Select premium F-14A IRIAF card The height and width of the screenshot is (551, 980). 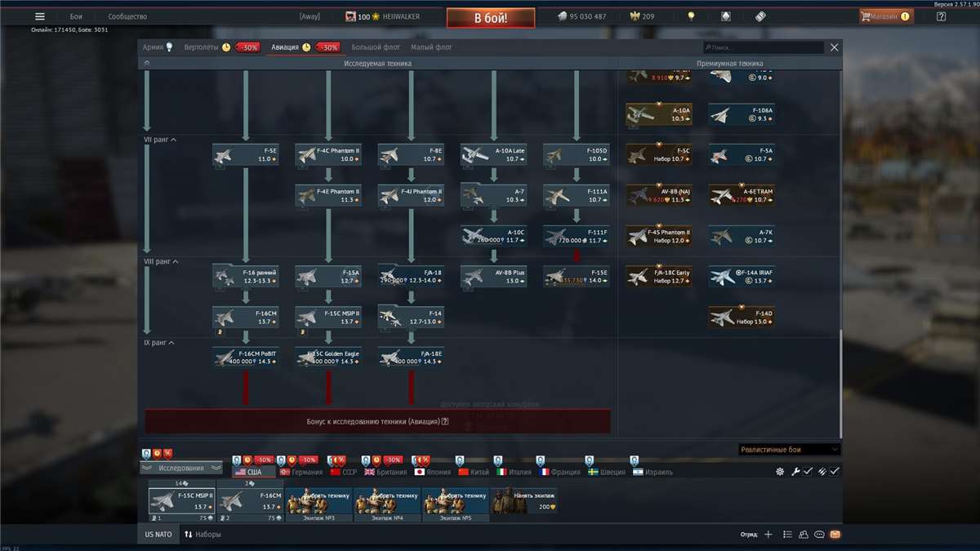[742, 277]
